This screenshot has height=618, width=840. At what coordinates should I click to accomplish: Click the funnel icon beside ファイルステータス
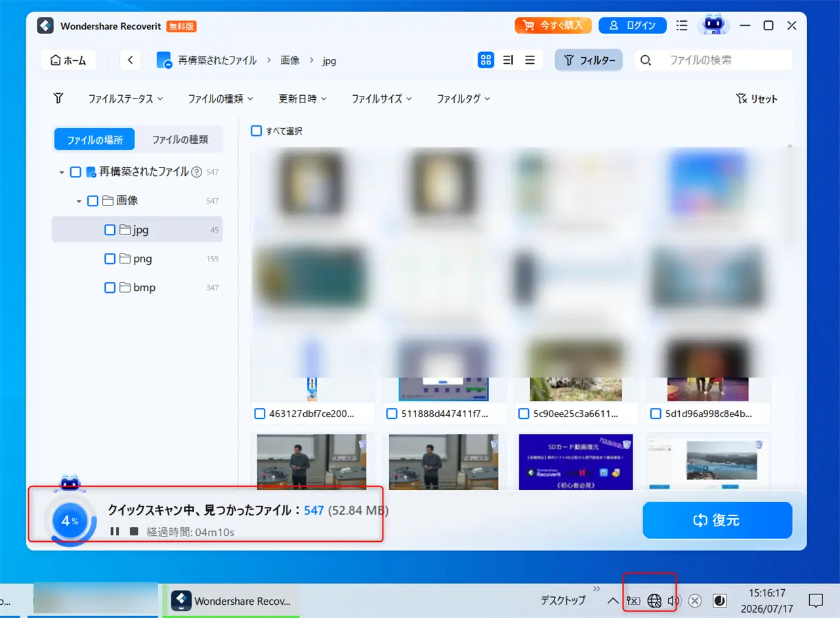pyautogui.click(x=58, y=99)
